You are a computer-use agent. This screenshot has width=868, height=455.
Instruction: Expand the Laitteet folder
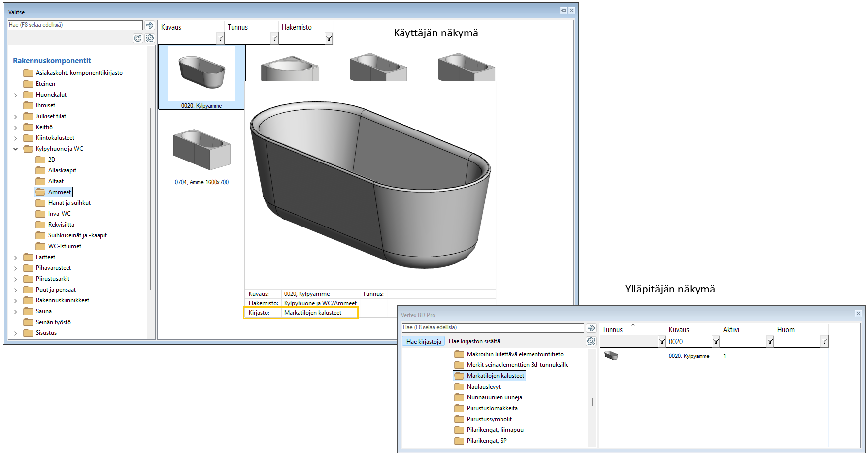tap(16, 258)
